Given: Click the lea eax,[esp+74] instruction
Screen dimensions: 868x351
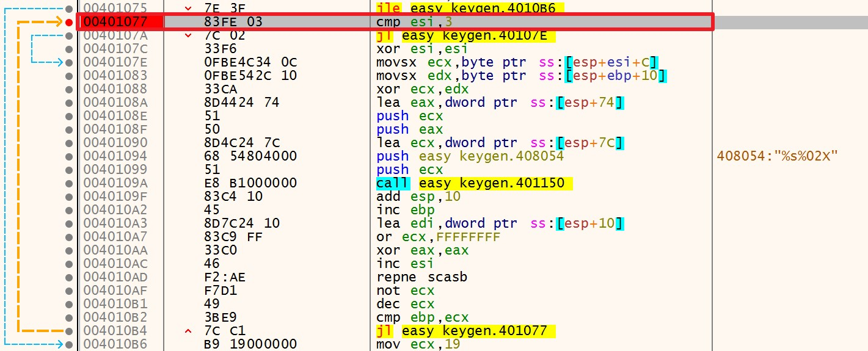Looking at the screenshot, I should click(x=500, y=103).
